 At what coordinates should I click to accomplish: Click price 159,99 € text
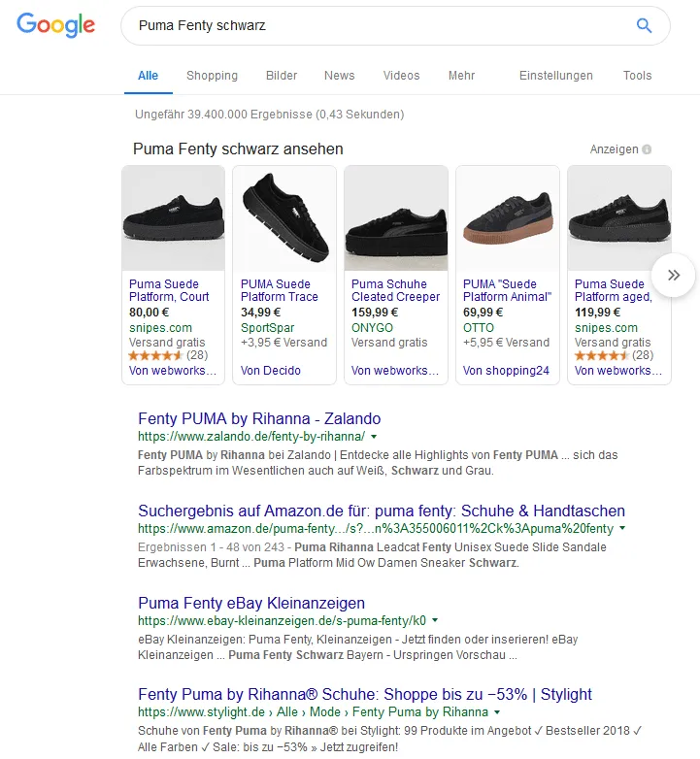(x=375, y=313)
